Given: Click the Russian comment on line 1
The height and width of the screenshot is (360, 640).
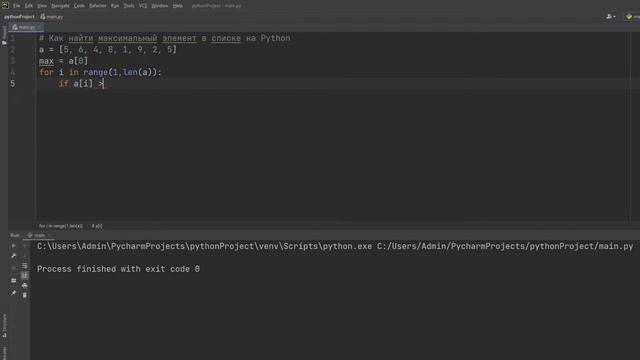Looking at the screenshot, I should pos(165,38).
